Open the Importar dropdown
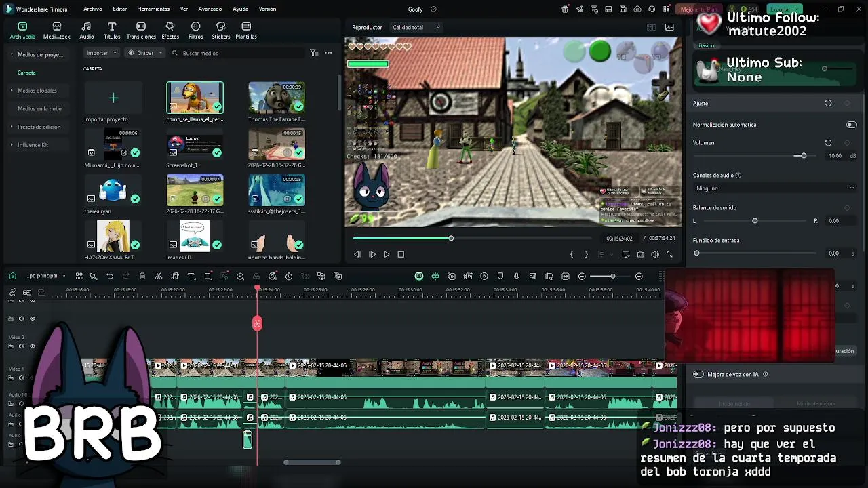868x488 pixels. (102, 52)
